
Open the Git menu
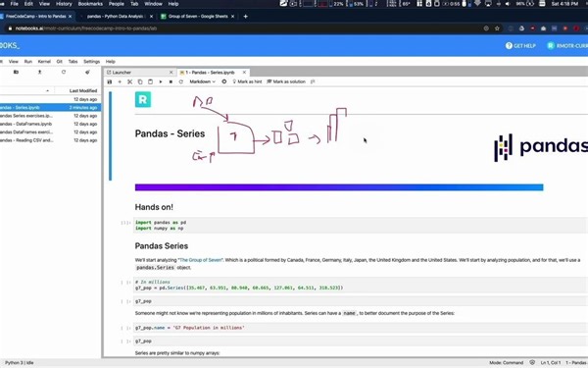click(59, 62)
